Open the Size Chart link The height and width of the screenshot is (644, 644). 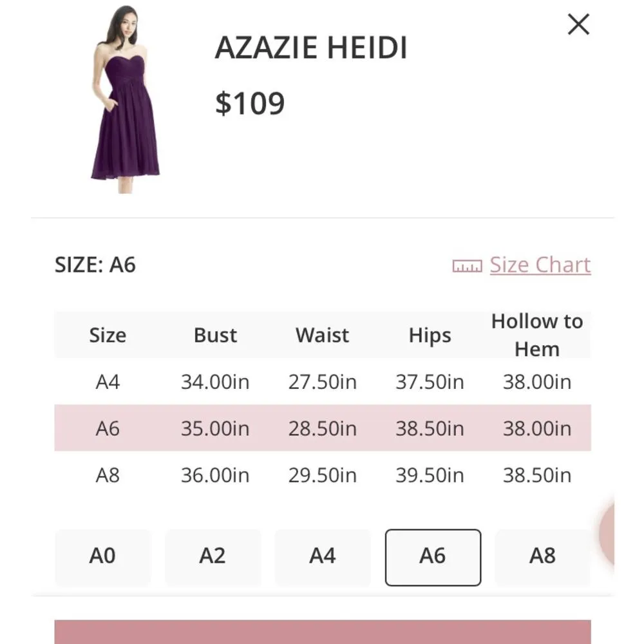point(539,264)
